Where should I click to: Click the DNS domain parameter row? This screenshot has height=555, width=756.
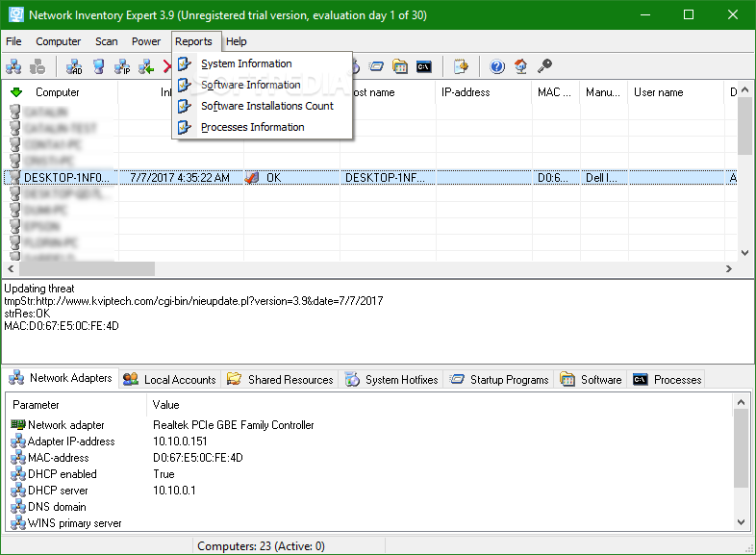pyautogui.click(x=57, y=507)
